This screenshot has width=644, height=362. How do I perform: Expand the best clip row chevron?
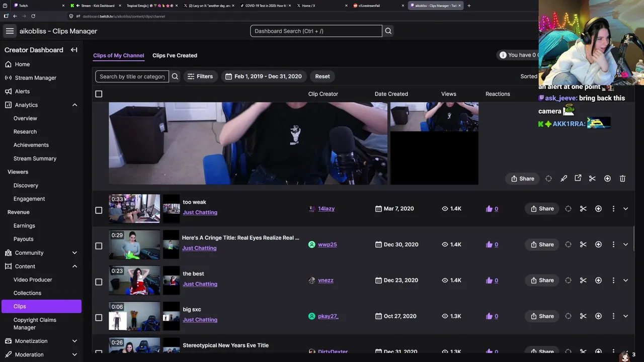tap(625, 281)
